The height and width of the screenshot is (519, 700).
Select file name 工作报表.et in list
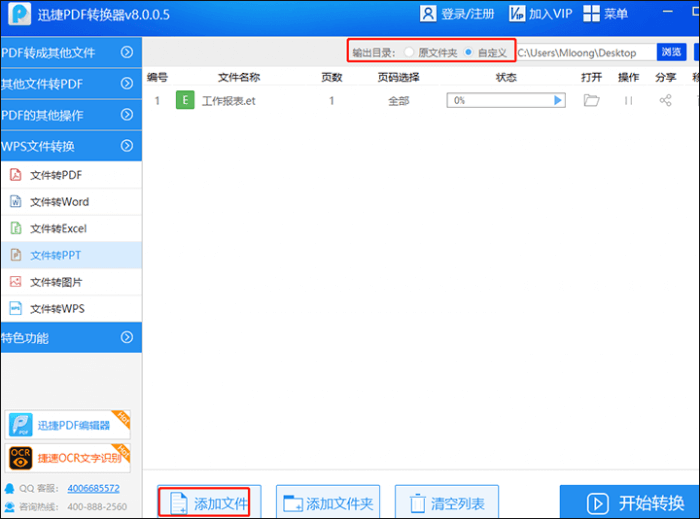[x=228, y=101]
